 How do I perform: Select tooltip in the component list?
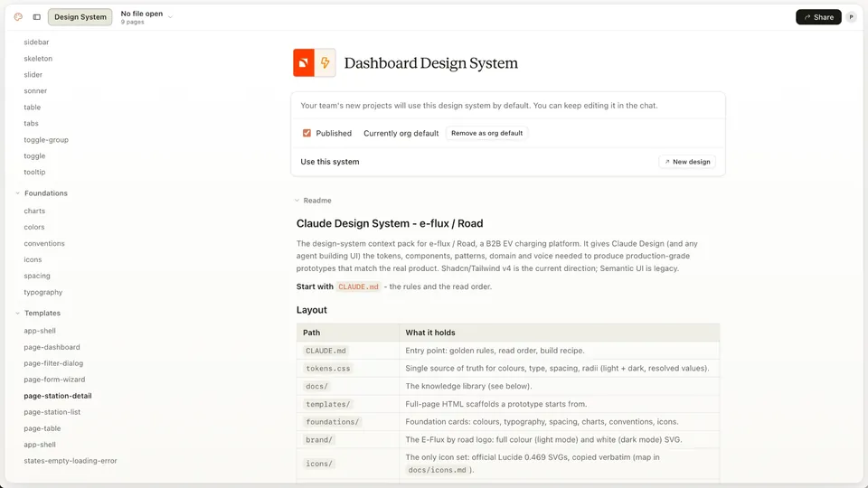point(34,172)
